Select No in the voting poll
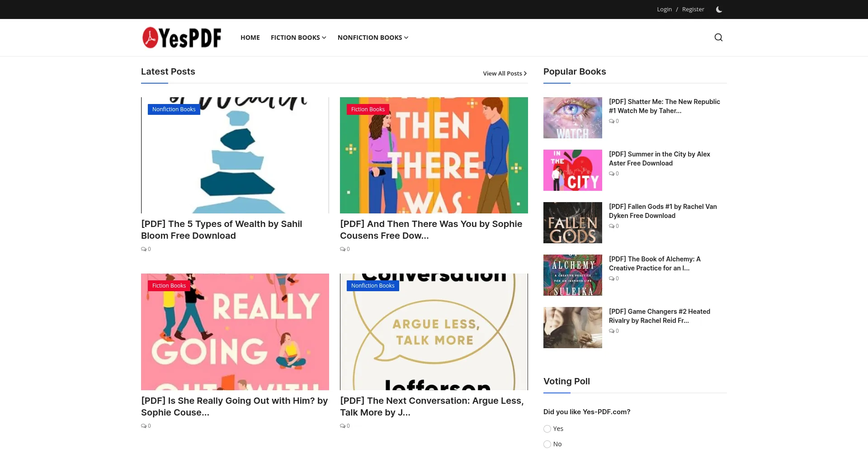This screenshot has height=449, width=868. (x=547, y=444)
